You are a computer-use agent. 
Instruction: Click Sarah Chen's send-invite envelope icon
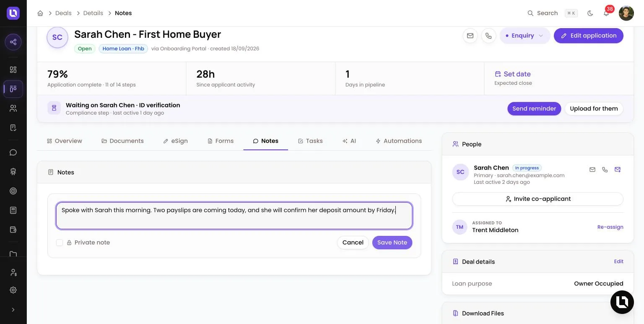[618, 170]
